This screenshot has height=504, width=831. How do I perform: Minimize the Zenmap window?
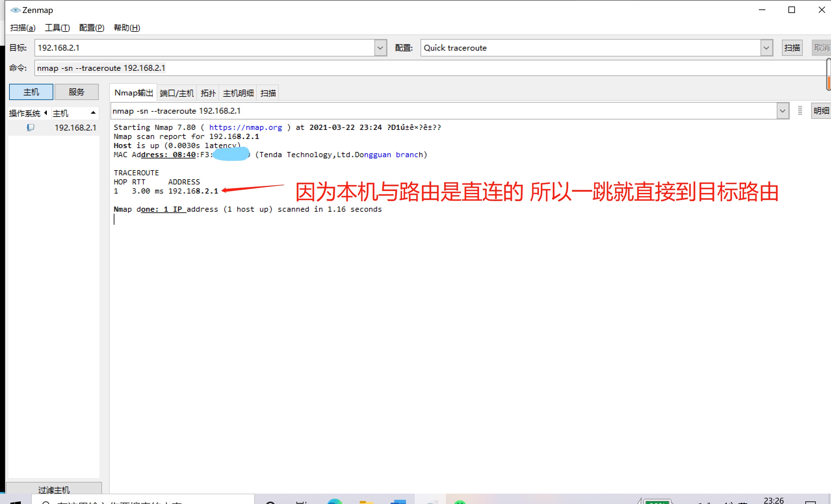click(x=762, y=10)
